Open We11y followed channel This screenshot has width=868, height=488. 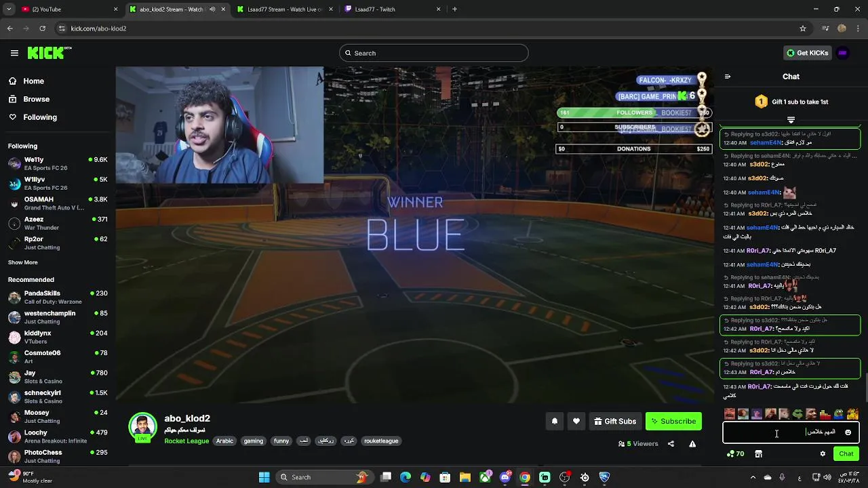point(58,163)
